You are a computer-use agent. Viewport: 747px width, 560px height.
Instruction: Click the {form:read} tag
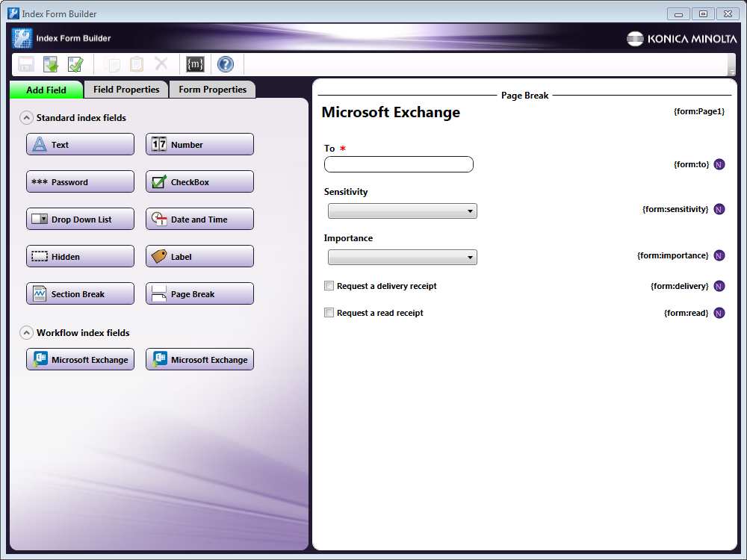tap(686, 313)
